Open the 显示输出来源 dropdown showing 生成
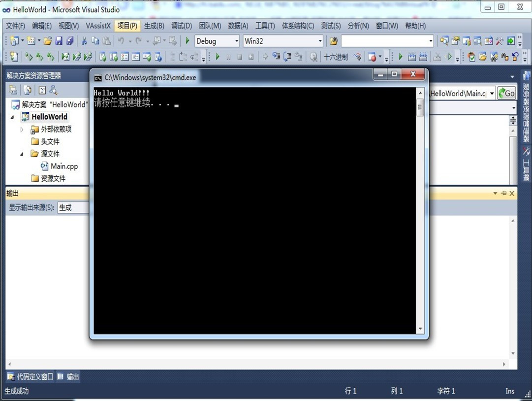 (x=73, y=207)
